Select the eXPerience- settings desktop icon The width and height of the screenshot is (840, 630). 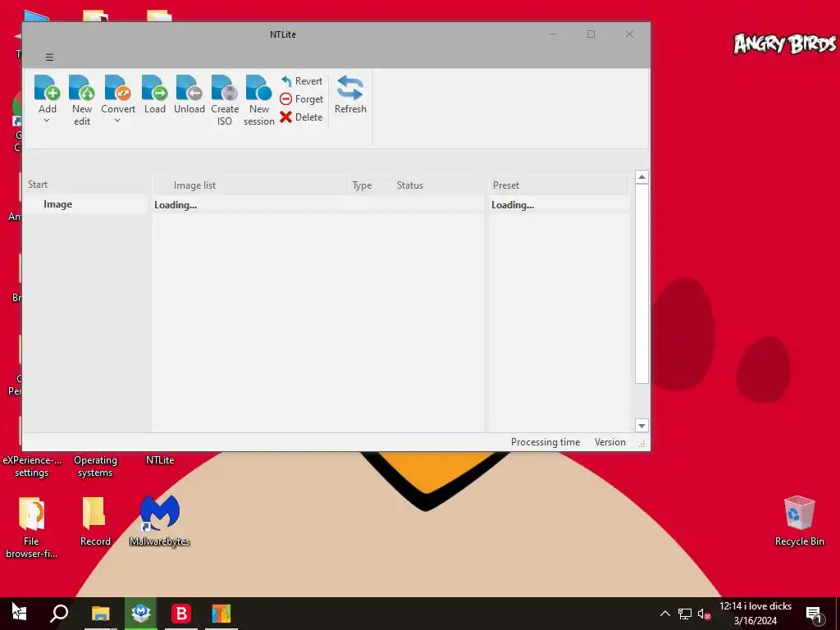pyautogui.click(x=32, y=466)
